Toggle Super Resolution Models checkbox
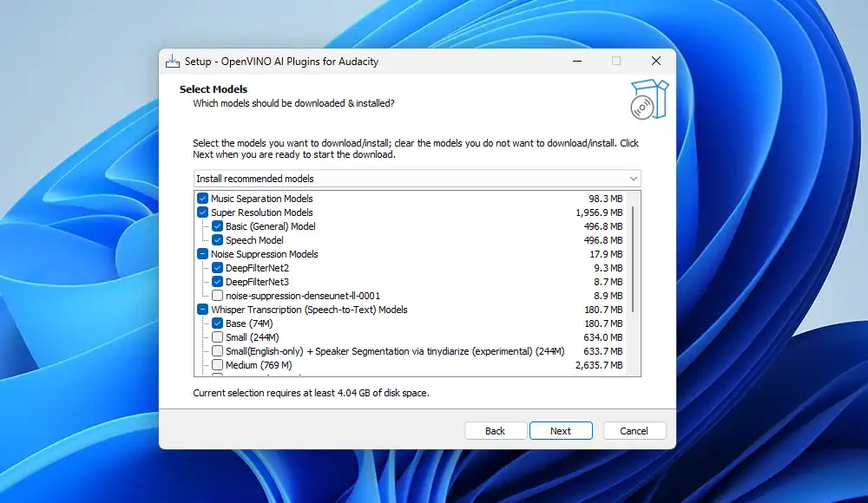868x503 pixels. pyautogui.click(x=203, y=212)
